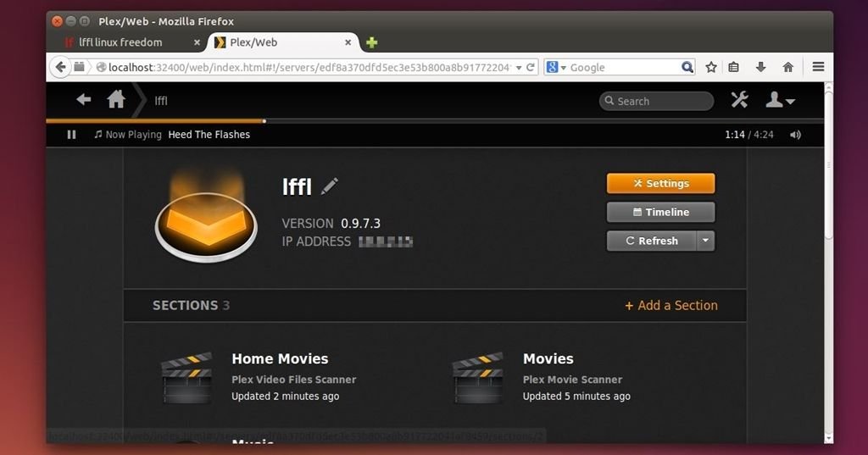The image size is (868, 455).
Task: Click the site identity globe icon
Action: [102, 67]
